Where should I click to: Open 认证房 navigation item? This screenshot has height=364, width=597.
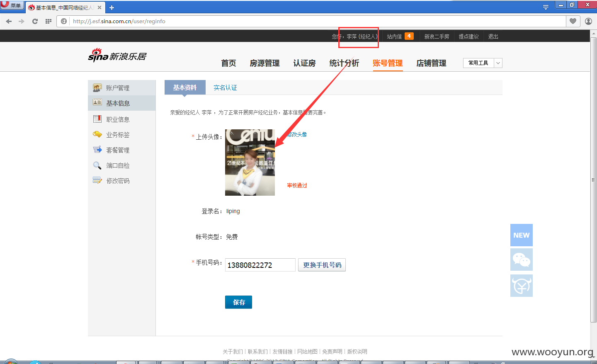304,63
